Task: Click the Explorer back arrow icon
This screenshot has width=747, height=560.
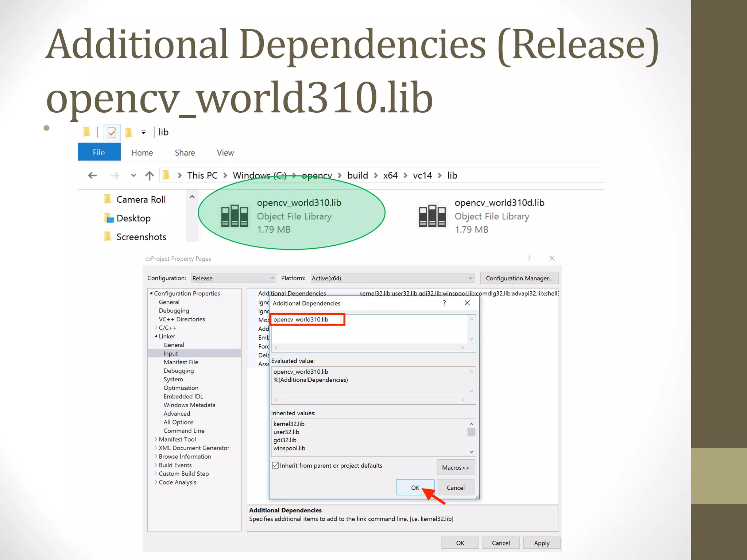Action: 92,176
